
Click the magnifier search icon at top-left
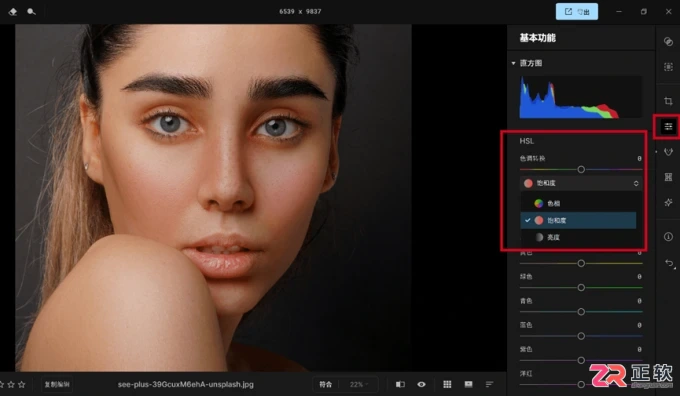click(x=31, y=12)
